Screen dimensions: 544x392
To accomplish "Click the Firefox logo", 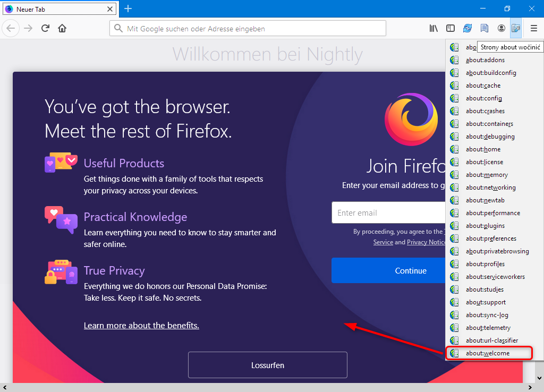I will click(411, 119).
